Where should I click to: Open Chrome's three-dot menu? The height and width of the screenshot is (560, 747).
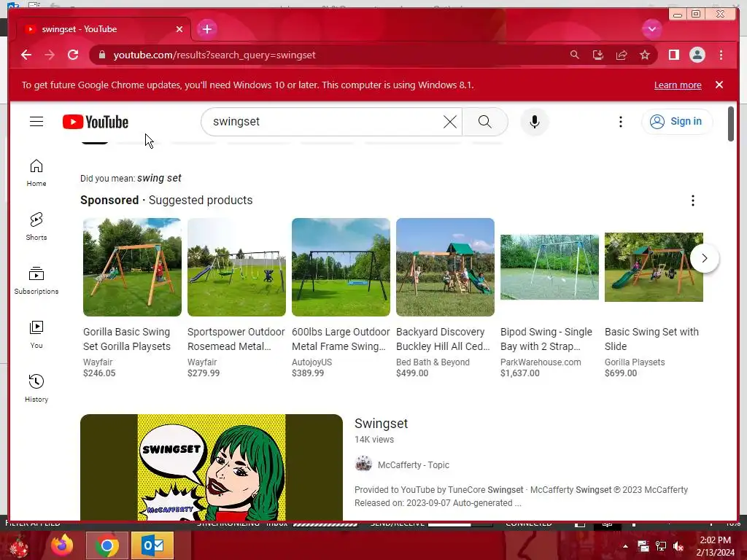(721, 55)
